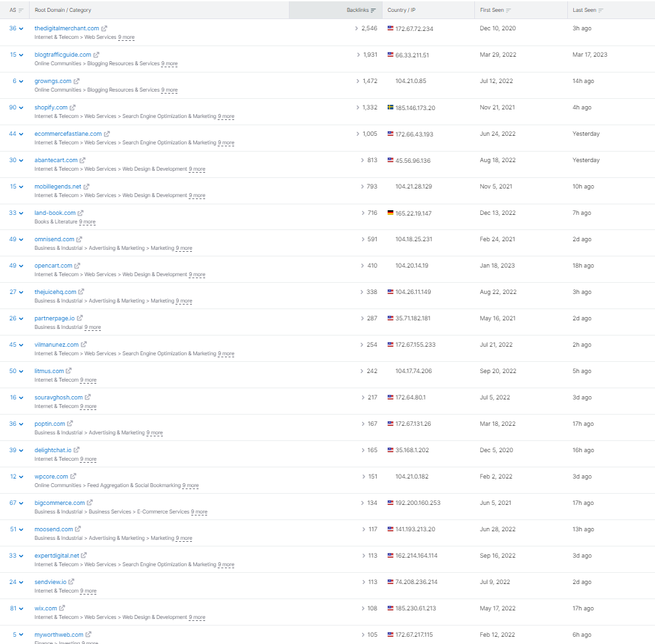Open the opencart.com domain link
The image size is (655, 644).
tap(53, 266)
